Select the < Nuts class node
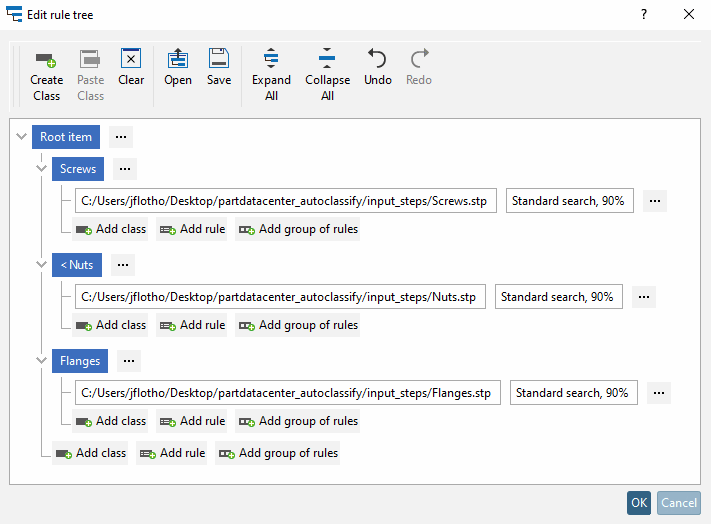Screen dimensions: 711x524 pyautogui.click(x=77, y=265)
